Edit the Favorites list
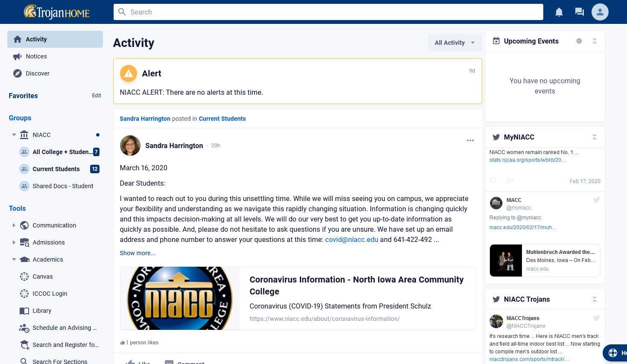This screenshot has height=364, width=627. pyautogui.click(x=97, y=96)
